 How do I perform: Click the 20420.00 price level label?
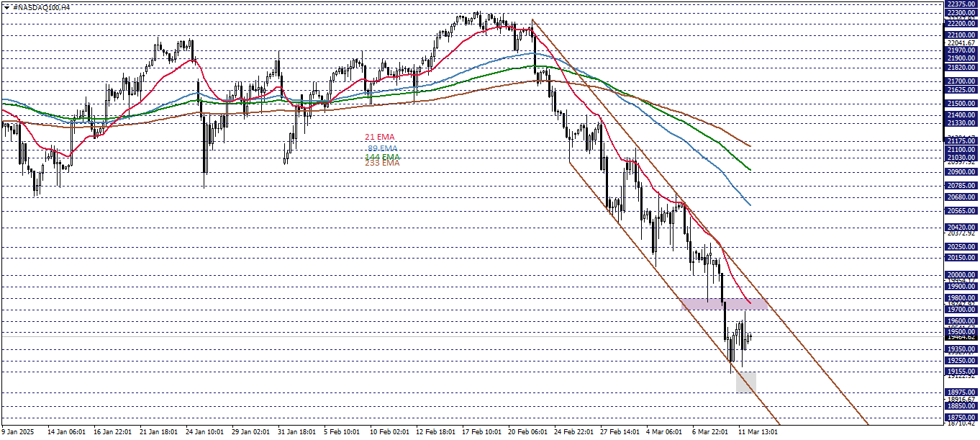pos(961,227)
